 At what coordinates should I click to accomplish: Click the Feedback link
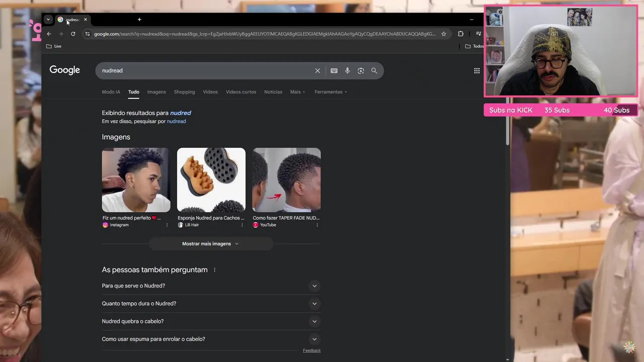click(311, 351)
